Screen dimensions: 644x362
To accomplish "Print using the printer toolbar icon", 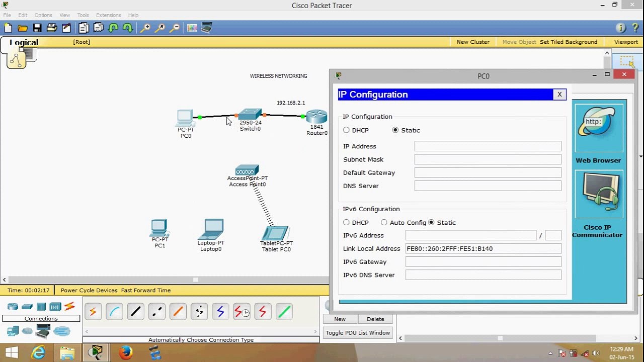I will [x=52, y=28].
